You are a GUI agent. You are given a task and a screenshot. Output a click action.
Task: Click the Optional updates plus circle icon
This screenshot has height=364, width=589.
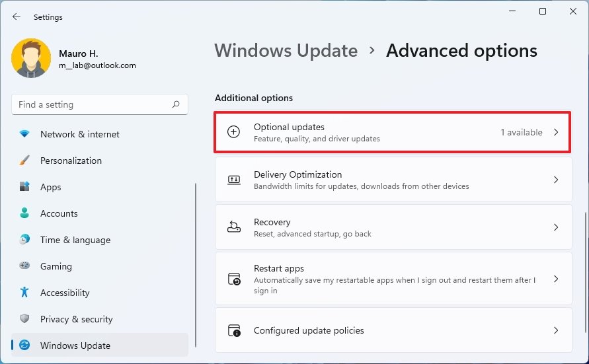point(233,131)
